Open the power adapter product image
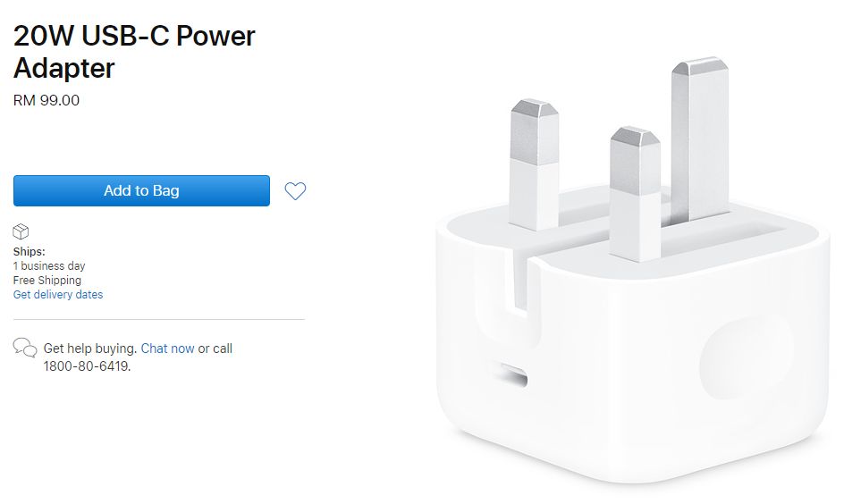The height and width of the screenshot is (504, 844). point(633,271)
